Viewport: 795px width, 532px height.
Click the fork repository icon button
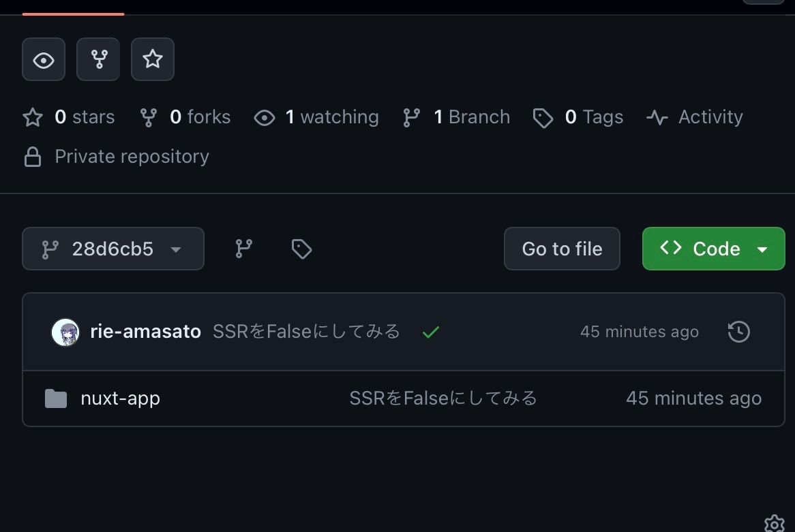(x=98, y=60)
